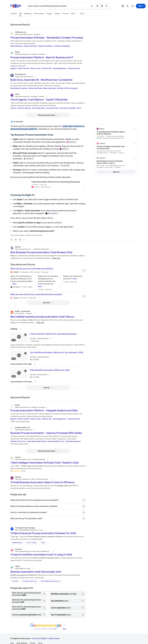Click 'Tools that matter most' chip
Image resolution: width=148 pixels, height=644 pixels.
point(30,581)
